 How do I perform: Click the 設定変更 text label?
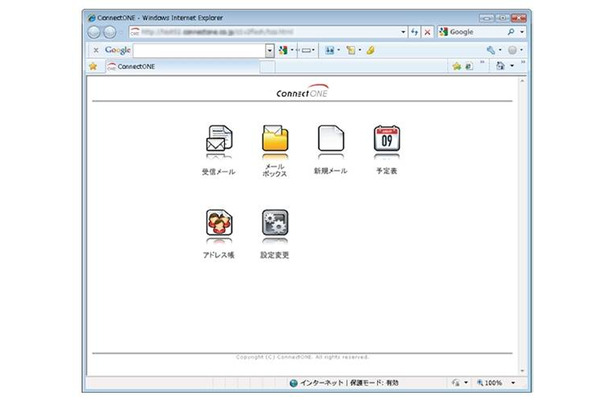coord(275,255)
